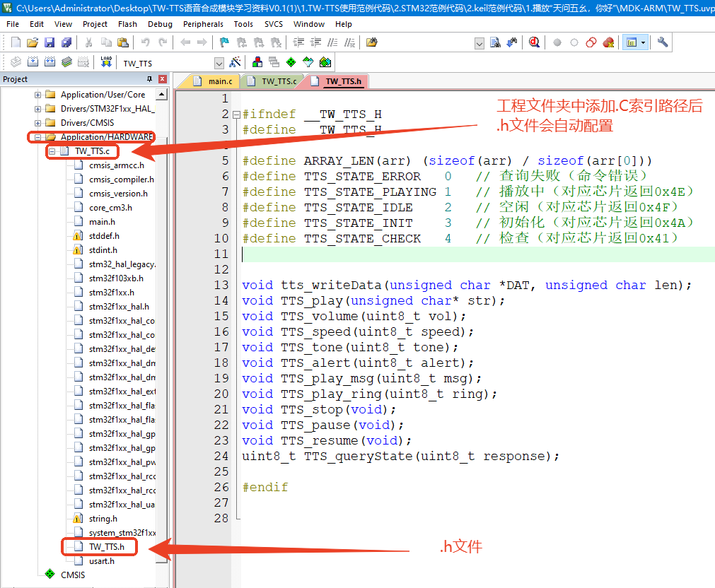Select the CMSIS component at the tree bottom
Viewport: 715px width, 588px height.
click(x=73, y=575)
